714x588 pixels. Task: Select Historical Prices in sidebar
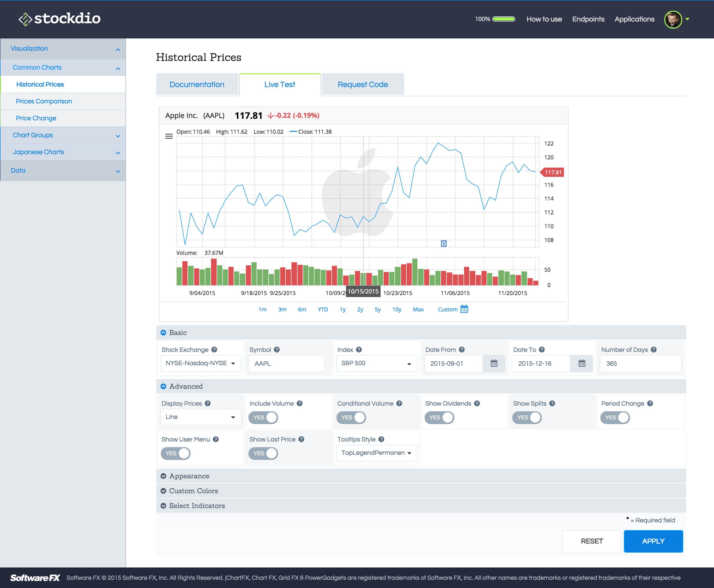(x=63, y=84)
